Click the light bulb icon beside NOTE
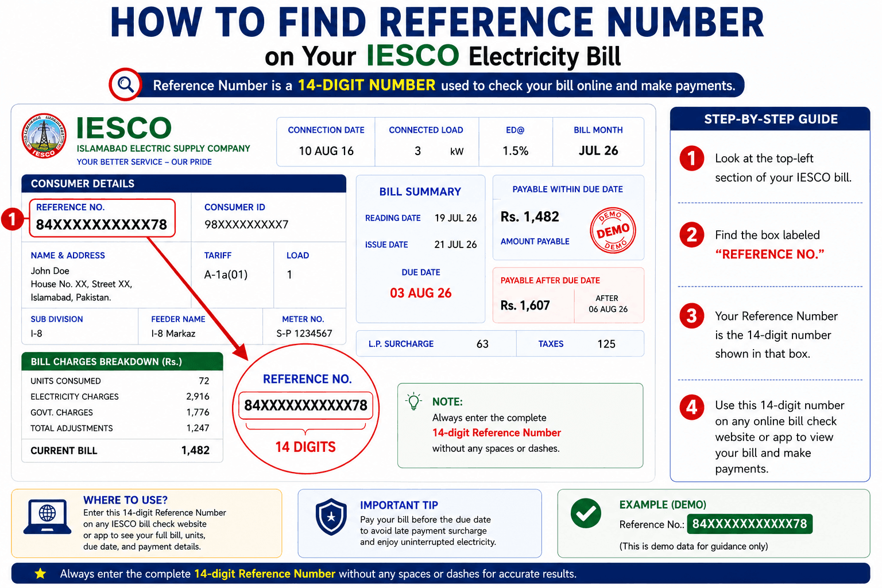882x588 pixels. pos(413,401)
